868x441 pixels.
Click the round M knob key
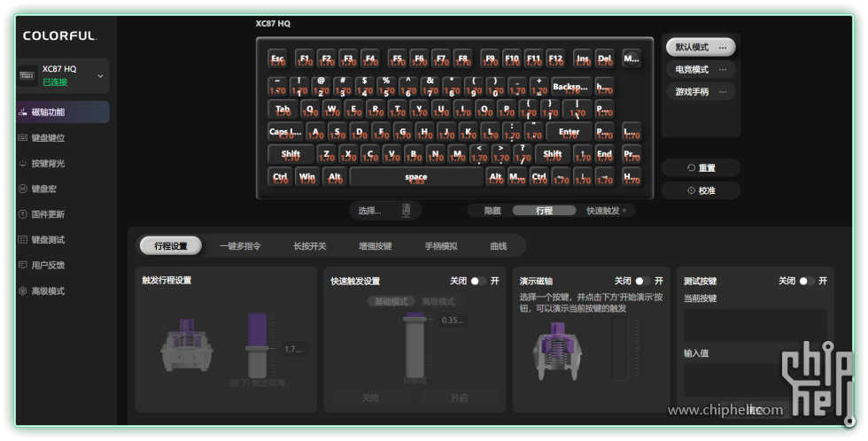(632, 58)
